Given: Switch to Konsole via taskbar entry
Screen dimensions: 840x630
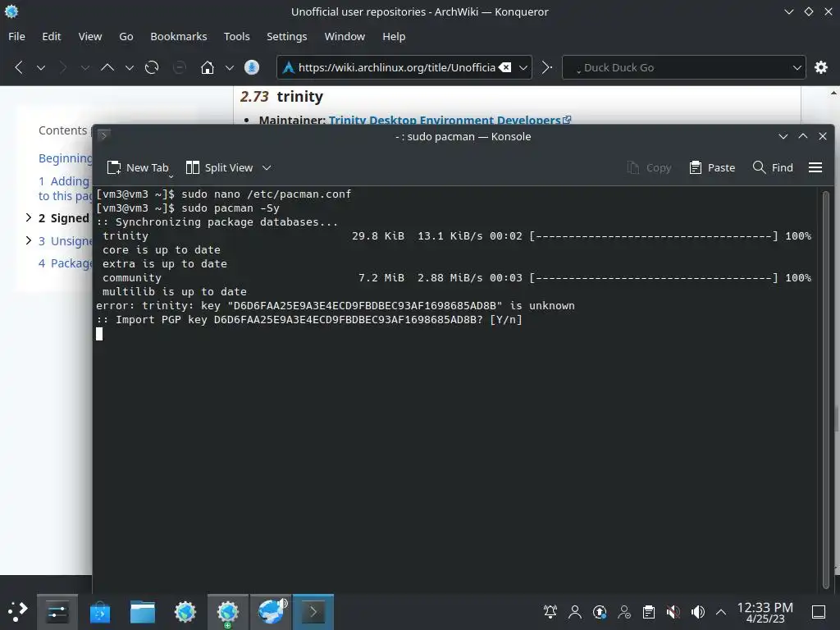Looking at the screenshot, I should tap(313, 612).
